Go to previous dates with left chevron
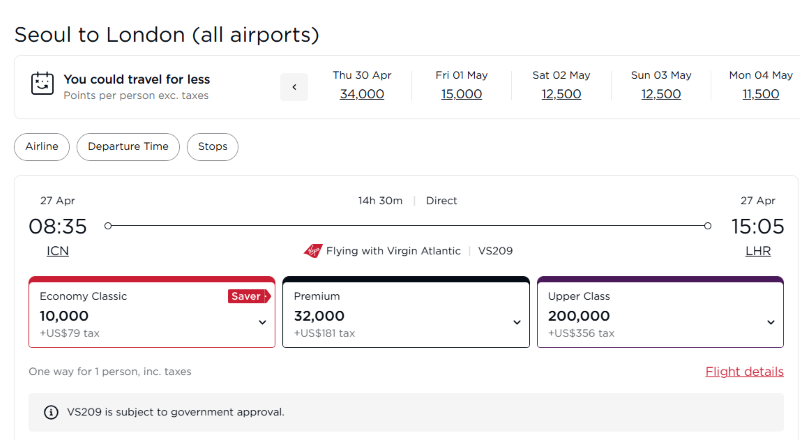 coord(294,87)
